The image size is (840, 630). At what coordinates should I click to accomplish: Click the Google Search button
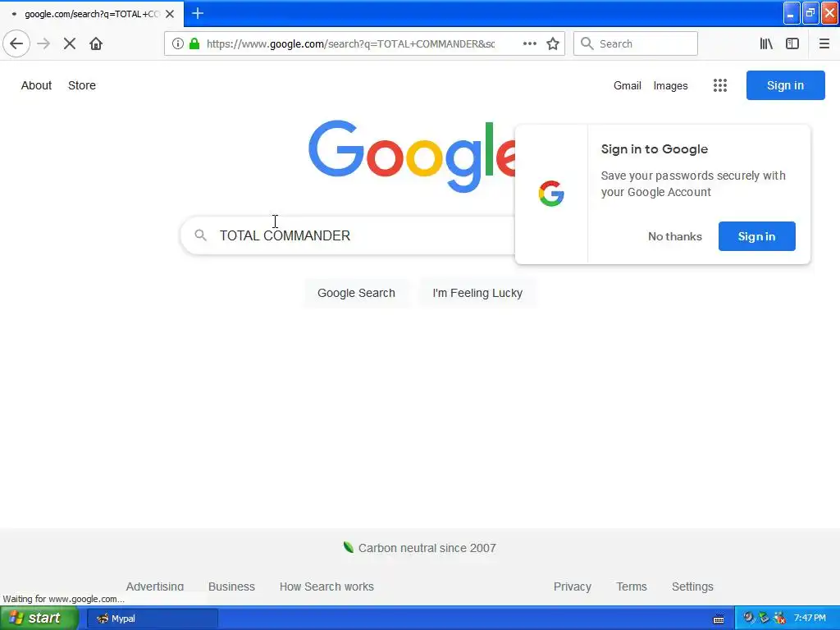tap(356, 293)
